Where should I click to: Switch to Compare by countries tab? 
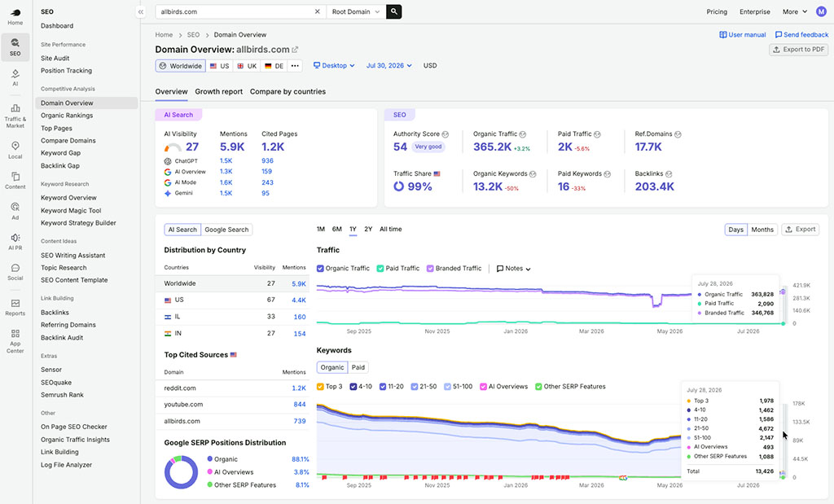tap(288, 91)
